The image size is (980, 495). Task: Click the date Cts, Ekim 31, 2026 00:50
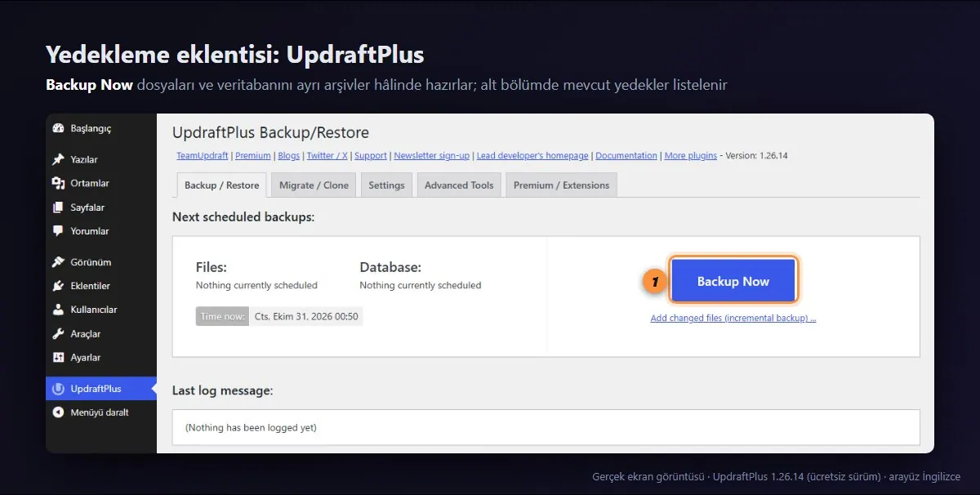point(306,316)
